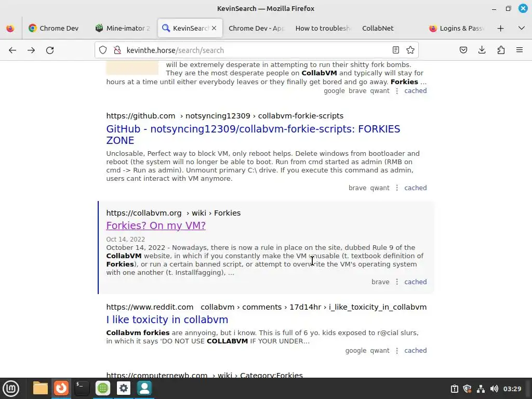532x399 pixels.
Task: Open network connections tray icon
Action: (x=481, y=389)
